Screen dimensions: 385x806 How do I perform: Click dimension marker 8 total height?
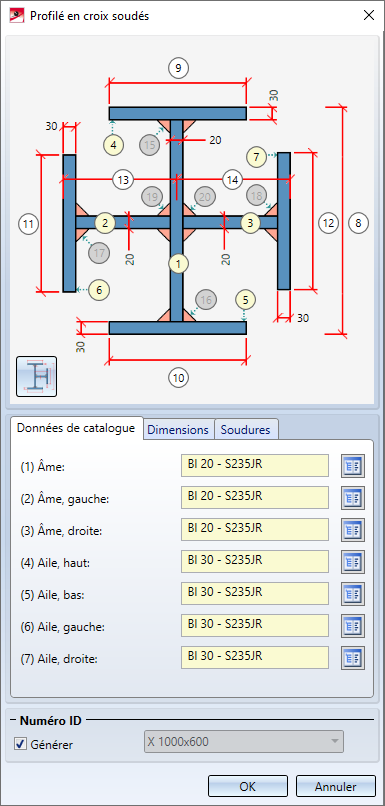pyautogui.click(x=358, y=223)
